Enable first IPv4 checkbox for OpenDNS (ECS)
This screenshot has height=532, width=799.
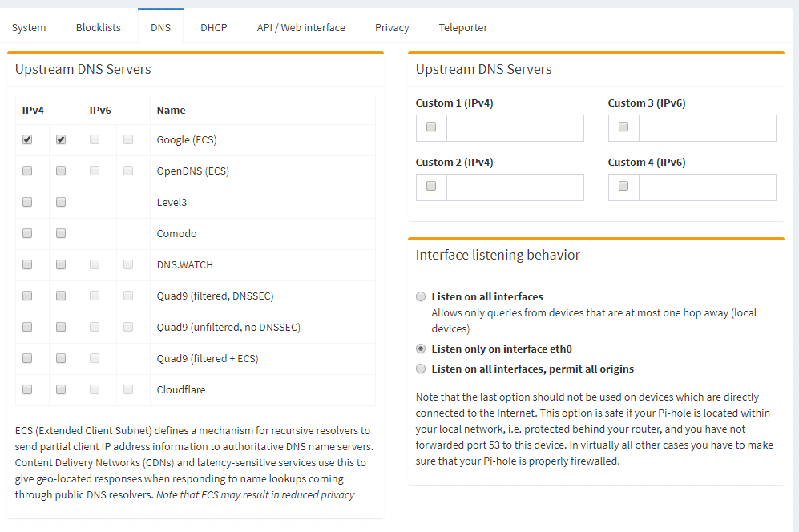pyautogui.click(x=27, y=171)
